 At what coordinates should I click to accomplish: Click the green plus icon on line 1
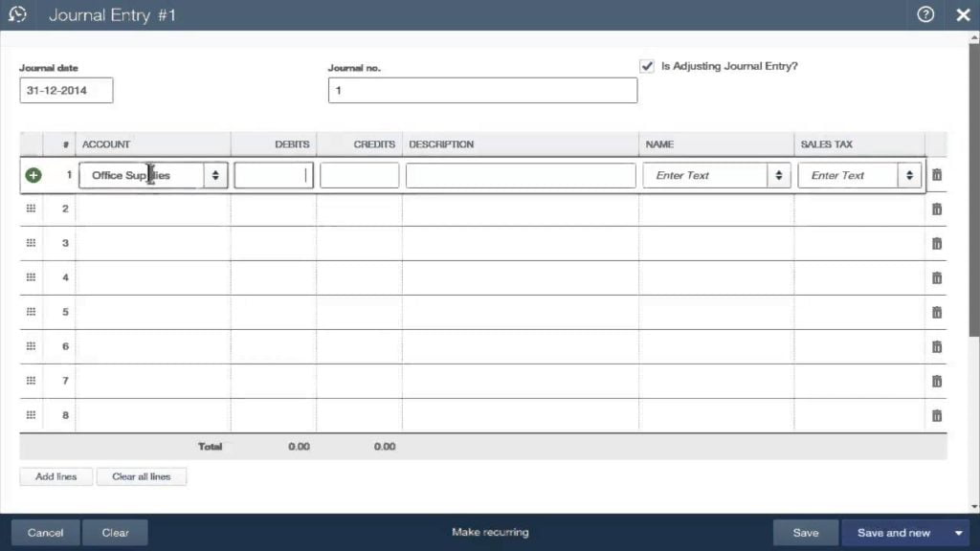(x=33, y=175)
